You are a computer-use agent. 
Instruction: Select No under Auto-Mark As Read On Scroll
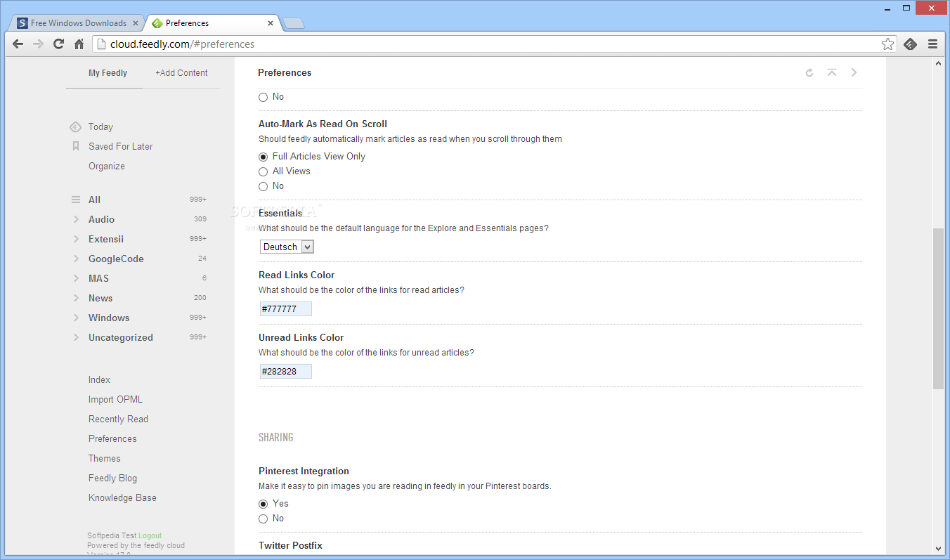point(263,186)
